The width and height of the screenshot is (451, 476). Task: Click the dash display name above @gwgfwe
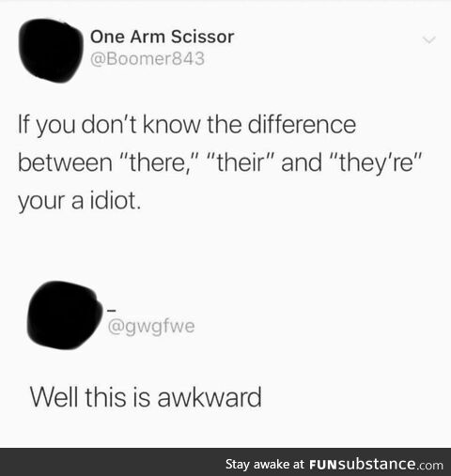pyautogui.click(x=112, y=311)
